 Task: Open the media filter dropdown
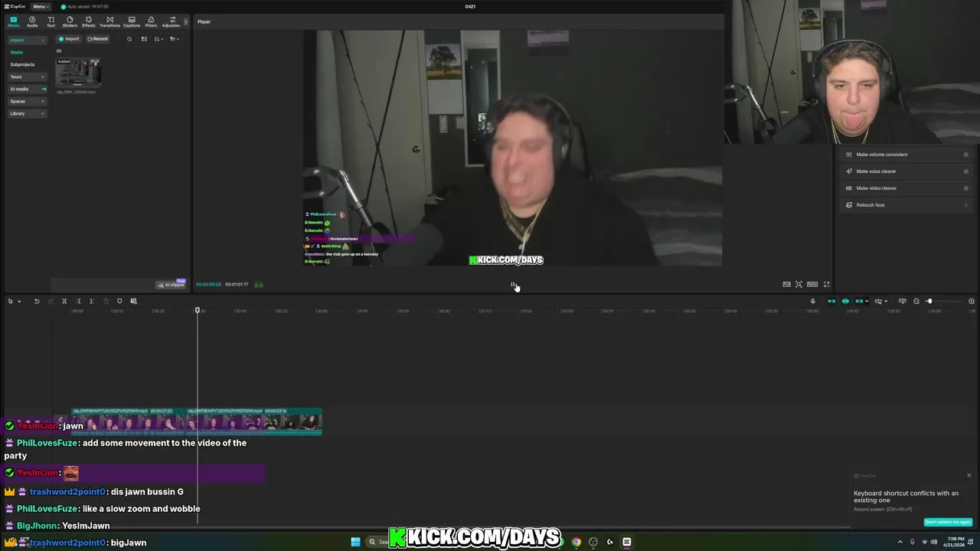[x=174, y=39]
